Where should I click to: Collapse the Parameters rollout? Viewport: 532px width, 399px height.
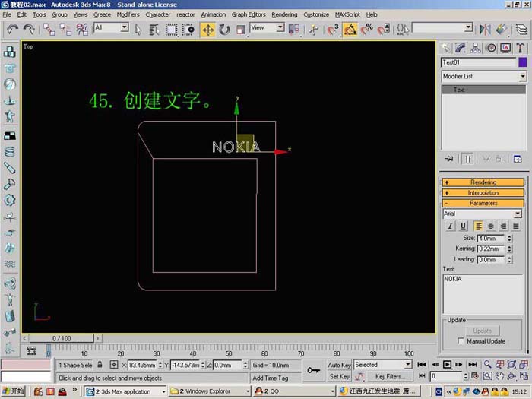click(x=483, y=203)
